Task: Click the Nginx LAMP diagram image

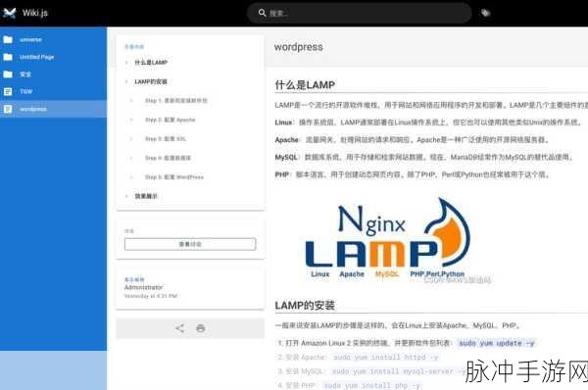Action: [387, 240]
